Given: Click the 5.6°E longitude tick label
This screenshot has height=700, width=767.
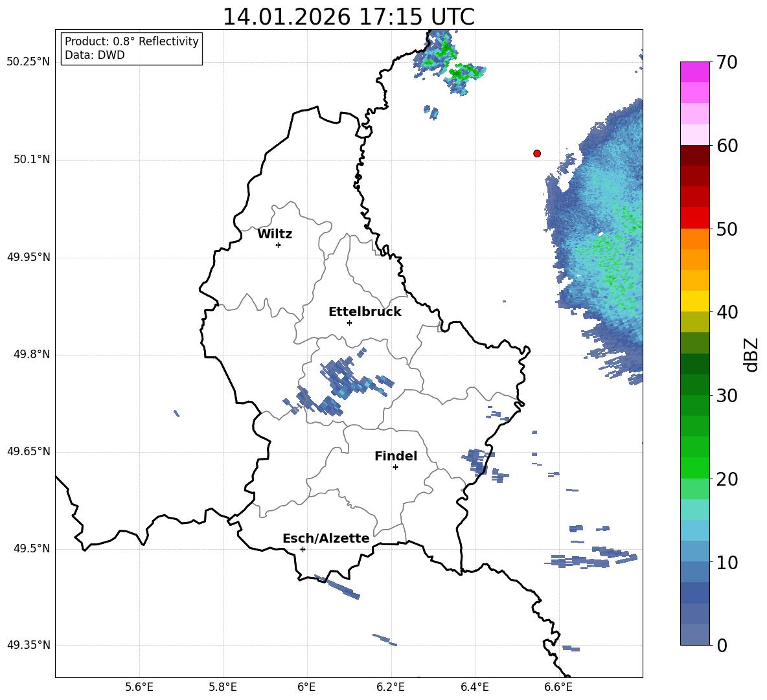Looking at the screenshot, I should (139, 687).
